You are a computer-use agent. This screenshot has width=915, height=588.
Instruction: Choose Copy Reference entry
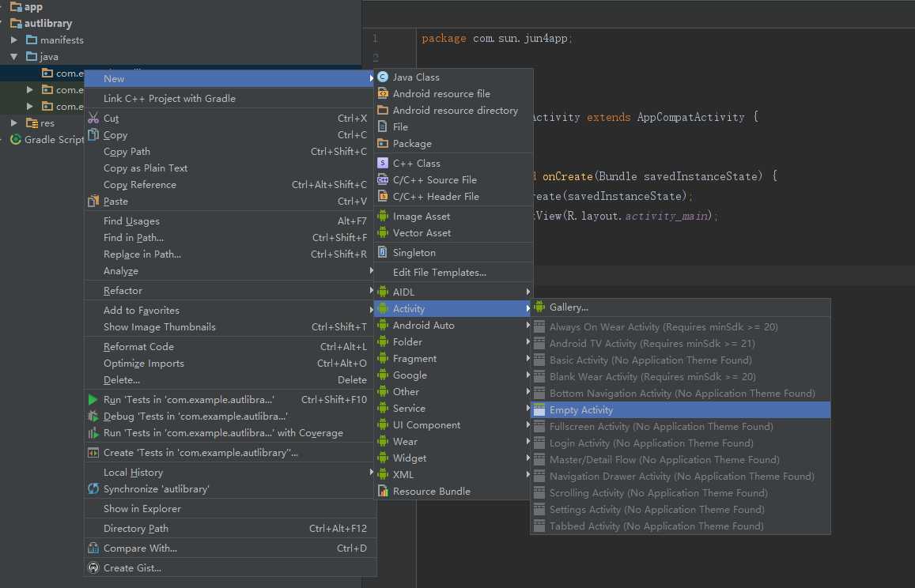[x=230, y=185]
